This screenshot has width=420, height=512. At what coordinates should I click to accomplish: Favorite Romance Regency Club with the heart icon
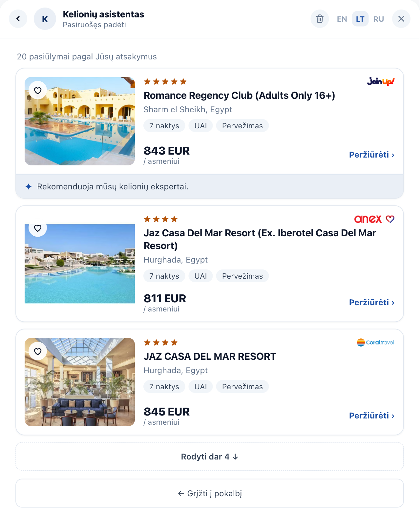point(38,90)
